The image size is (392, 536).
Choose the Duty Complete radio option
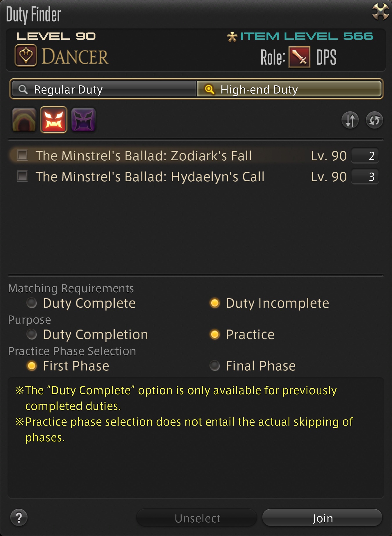[32, 303]
